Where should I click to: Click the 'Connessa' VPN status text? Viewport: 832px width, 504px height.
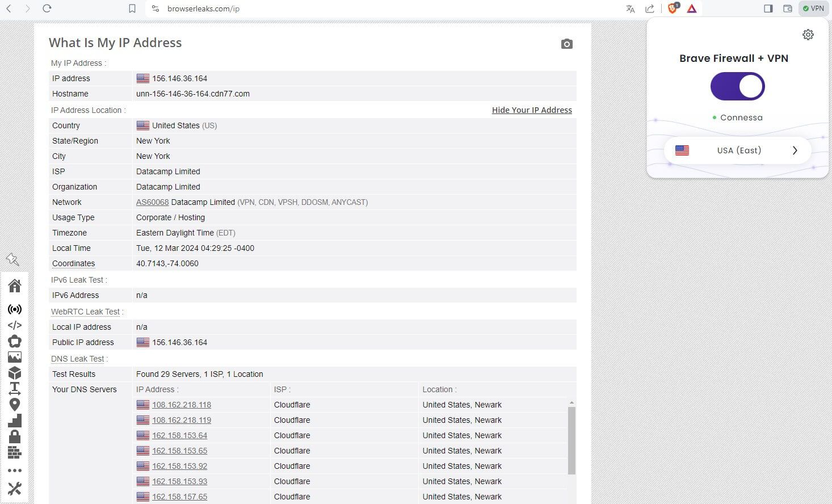pyautogui.click(x=741, y=117)
